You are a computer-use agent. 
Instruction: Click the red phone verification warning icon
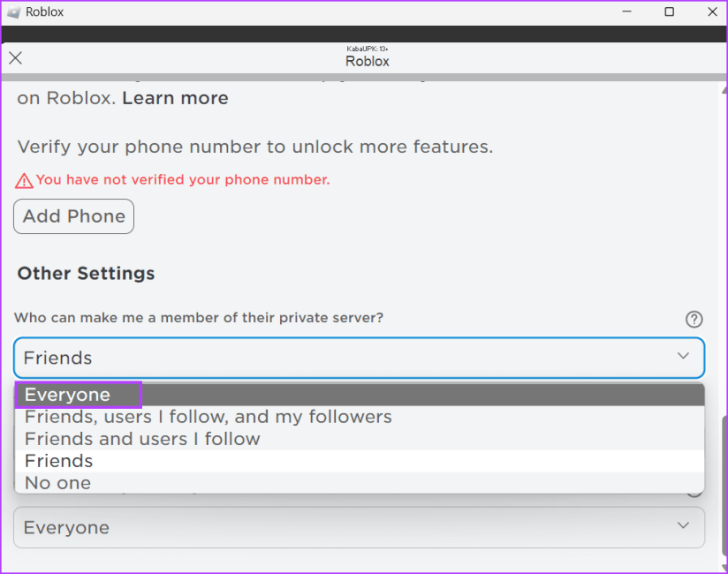24,180
